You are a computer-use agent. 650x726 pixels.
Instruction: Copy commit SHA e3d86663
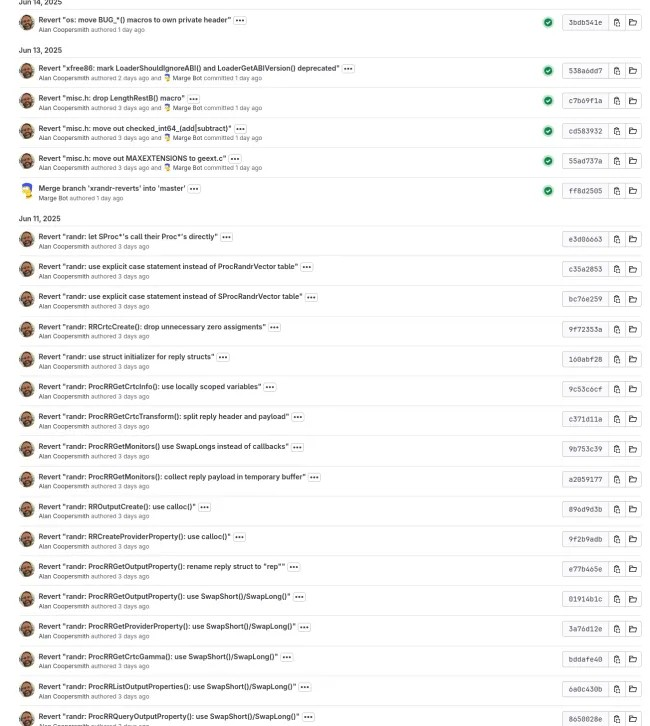(617, 239)
